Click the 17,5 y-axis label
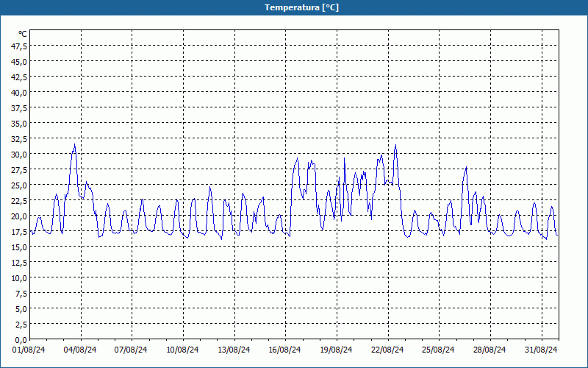The image size is (588, 368). click(20, 232)
